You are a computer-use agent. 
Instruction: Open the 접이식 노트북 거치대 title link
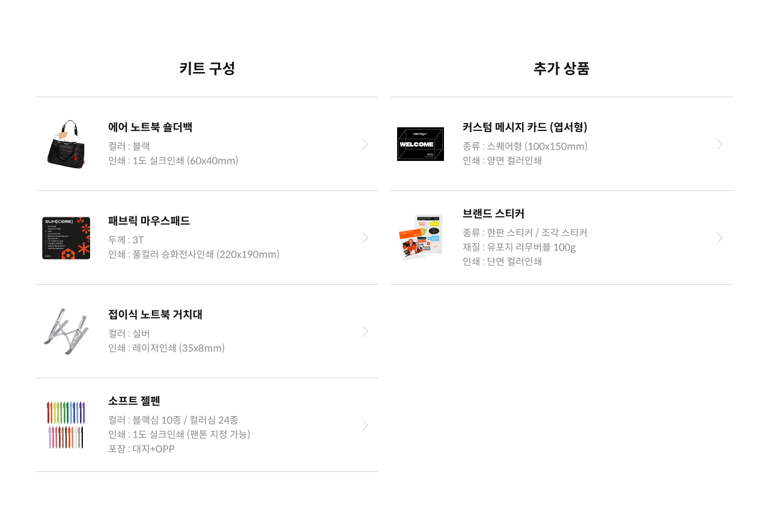[x=155, y=315]
